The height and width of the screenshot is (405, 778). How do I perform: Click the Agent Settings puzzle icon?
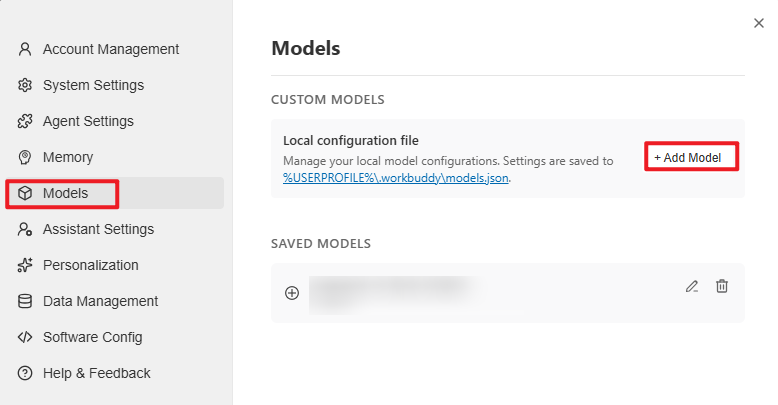click(x=25, y=121)
